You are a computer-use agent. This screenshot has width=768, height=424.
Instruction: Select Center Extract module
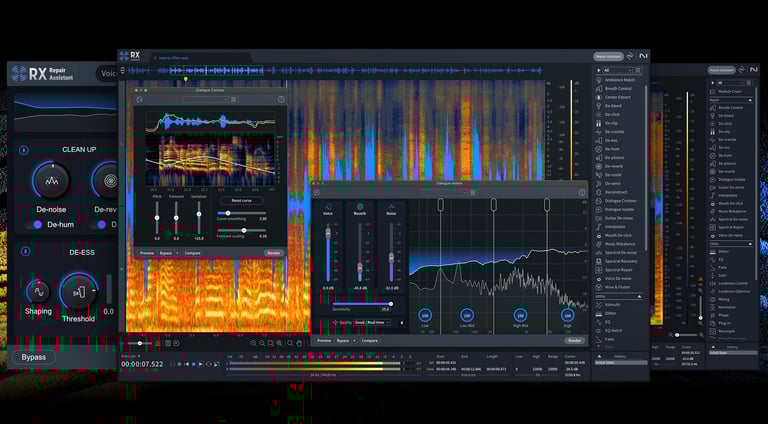pyautogui.click(x=614, y=97)
